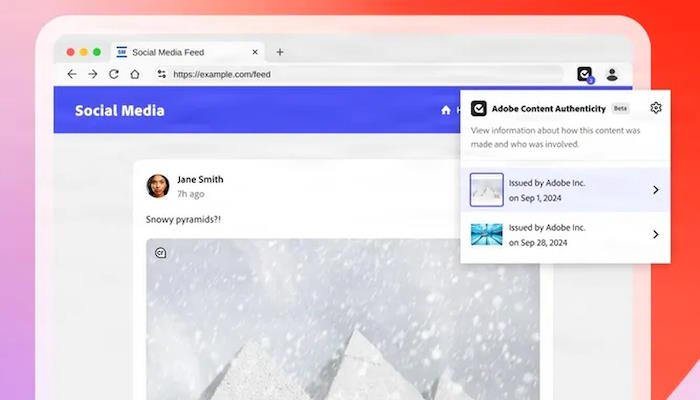Focus the address bar showing https://example.com/feed

click(359, 74)
